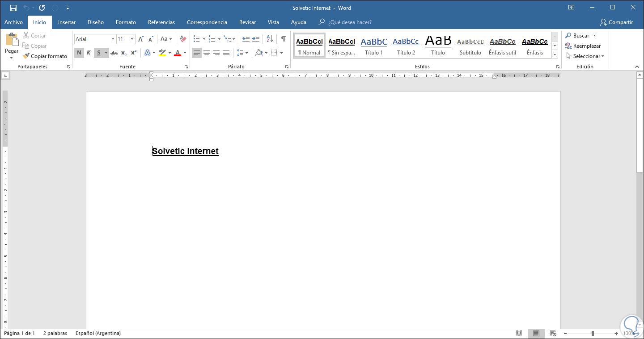Viewport: 644px width, 339px height.
Task: Apply a numbered list
Action: pyautogui.click(x=212, y=39)
